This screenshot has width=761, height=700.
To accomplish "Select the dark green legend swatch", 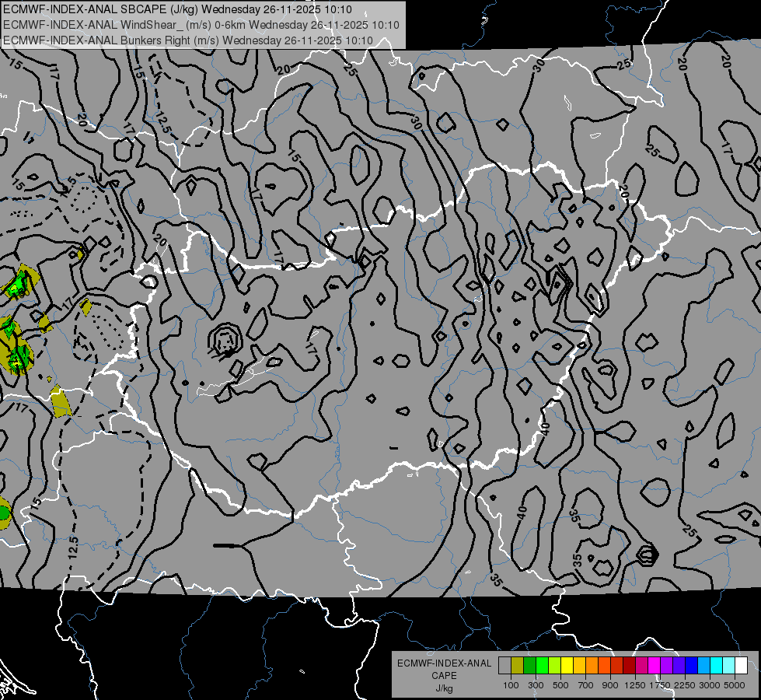I will click(x=530, y=666).
